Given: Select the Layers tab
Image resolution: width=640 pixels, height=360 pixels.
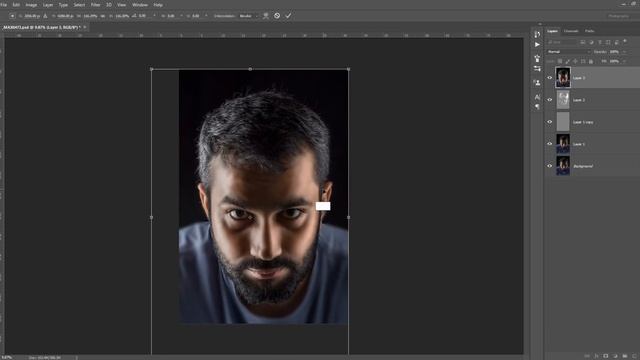Looking at the screenshot, I should [x=552, y=31].
